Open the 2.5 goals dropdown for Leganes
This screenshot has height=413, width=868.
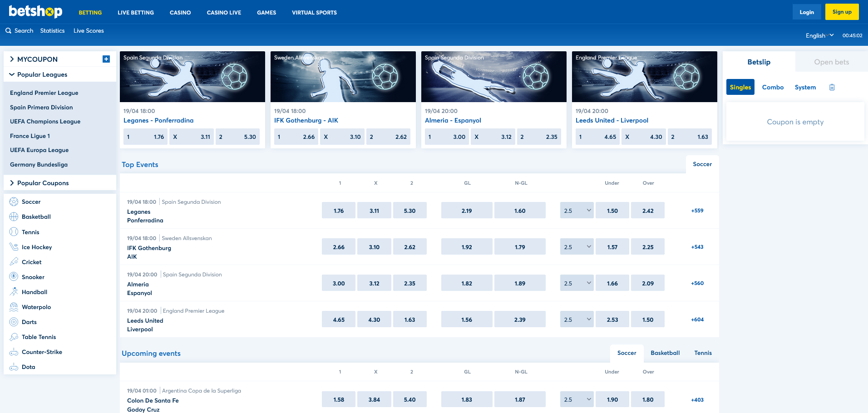point(577,211)
